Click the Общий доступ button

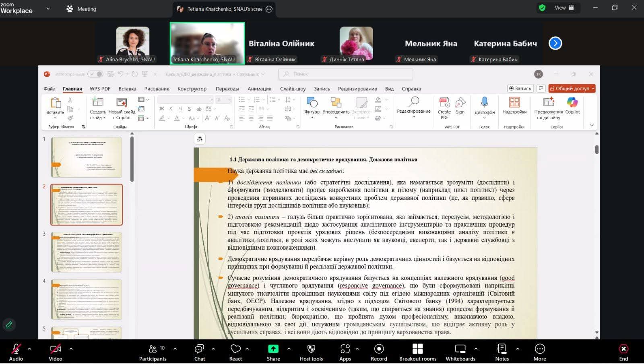tap(572, 89)
